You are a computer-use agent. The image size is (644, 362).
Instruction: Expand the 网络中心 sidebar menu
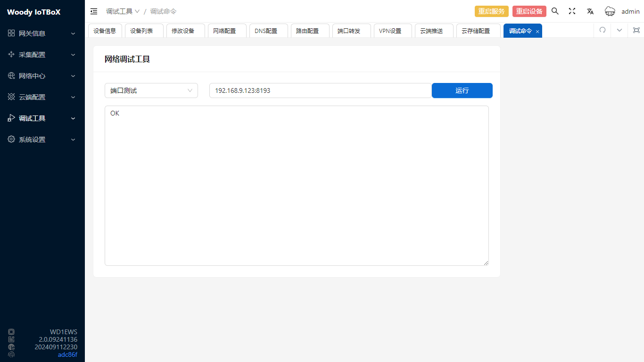pos(42,76)
